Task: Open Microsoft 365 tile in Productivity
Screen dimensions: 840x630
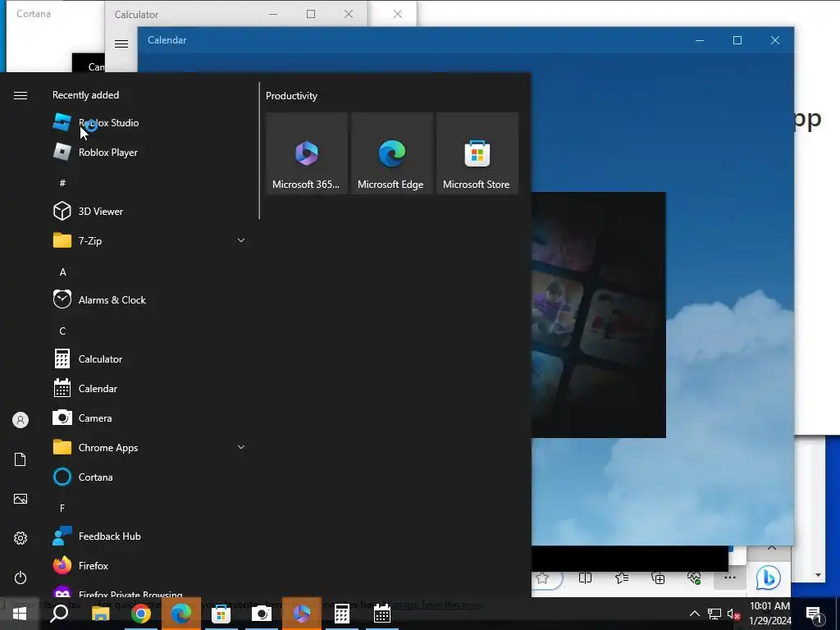Action: tap(307, 153)
